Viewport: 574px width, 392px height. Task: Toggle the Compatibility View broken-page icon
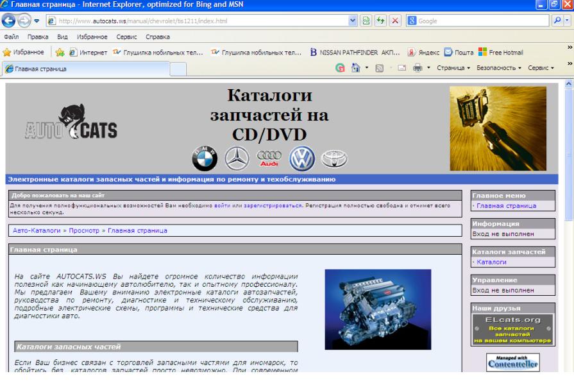[366, 21]
